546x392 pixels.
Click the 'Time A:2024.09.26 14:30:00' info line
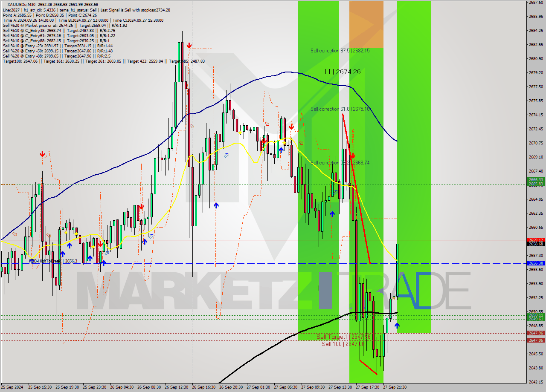[83, 20]
